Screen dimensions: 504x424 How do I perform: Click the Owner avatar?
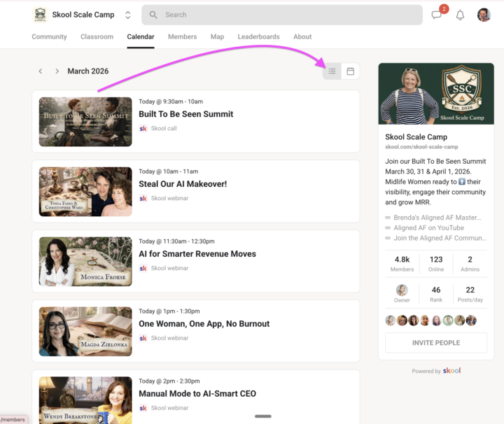coord(402,290)
